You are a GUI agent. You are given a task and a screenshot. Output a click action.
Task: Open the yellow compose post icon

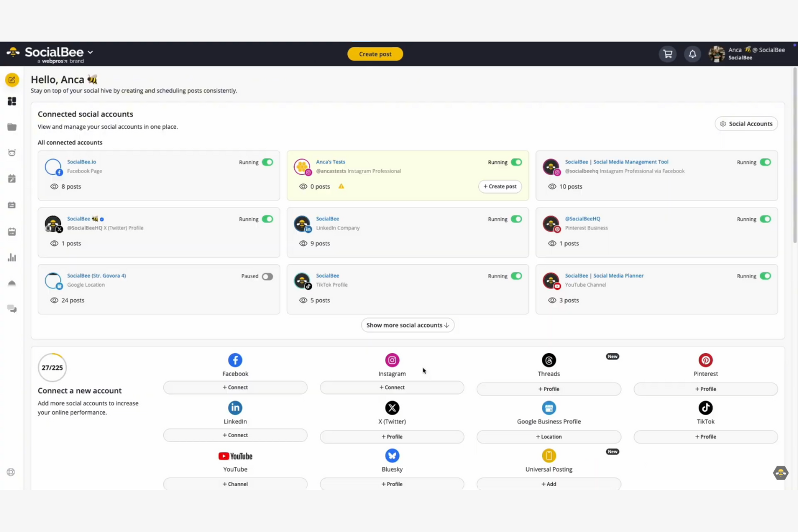(12, 79)
